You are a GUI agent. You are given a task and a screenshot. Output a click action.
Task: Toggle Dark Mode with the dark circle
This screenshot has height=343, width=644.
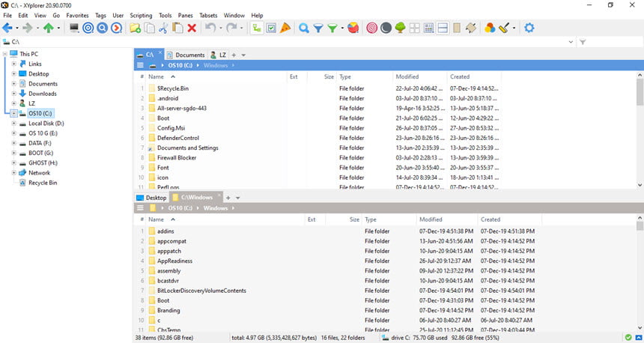(x=386, y=28)
